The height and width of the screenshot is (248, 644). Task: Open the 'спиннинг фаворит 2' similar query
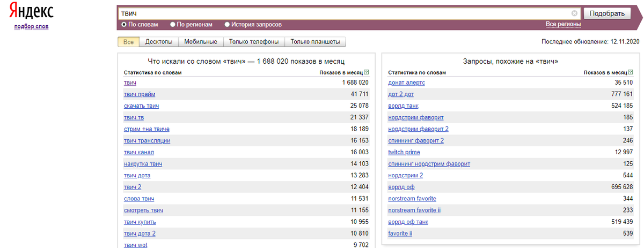pyautogui.click(x=416, y=140)
